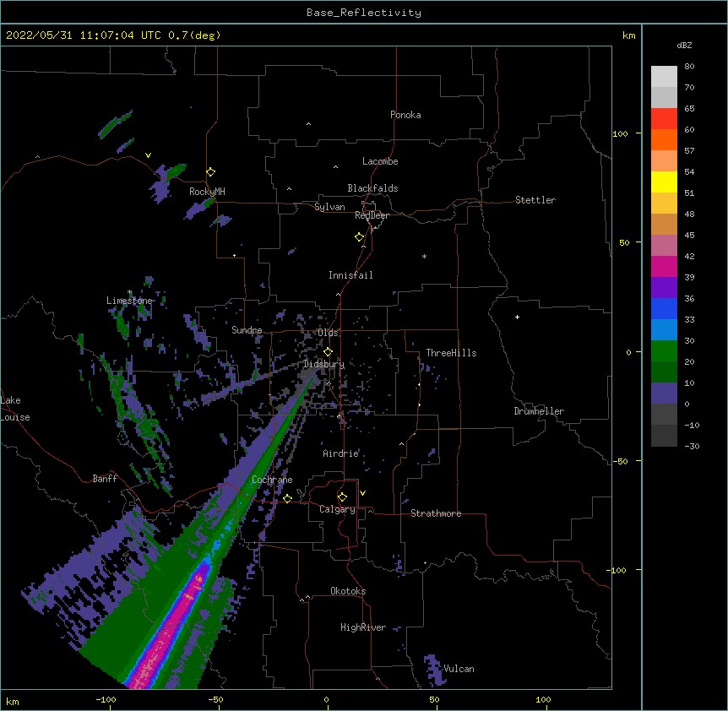Click the km unit label at bottom left
The height and width of the screenshot is (711, 728).
tap(13, 701)
